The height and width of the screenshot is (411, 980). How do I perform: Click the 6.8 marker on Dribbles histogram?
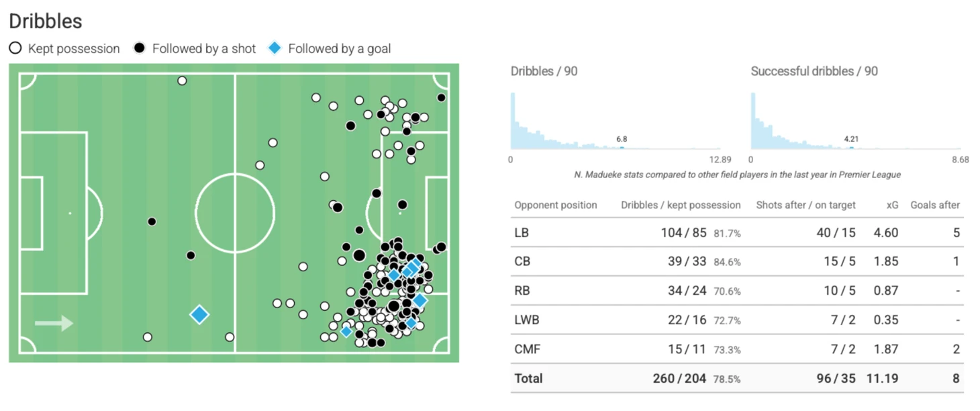pos(622,147)
